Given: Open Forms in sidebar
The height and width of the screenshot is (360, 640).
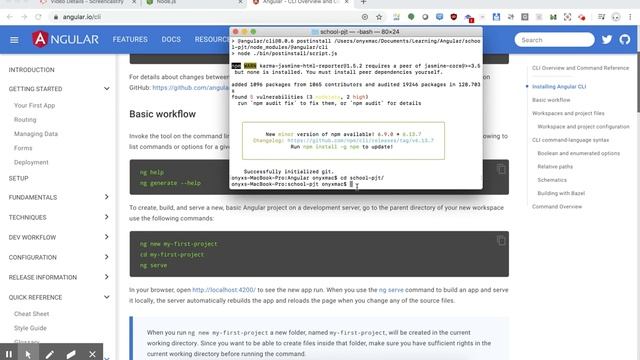Looking at the screenshot, I should 23,148.
